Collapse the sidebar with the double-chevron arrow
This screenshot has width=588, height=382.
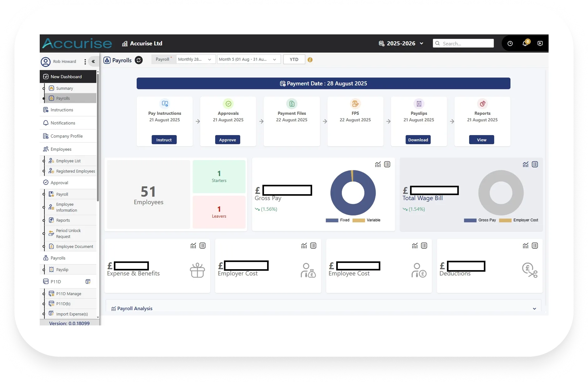click(93, 61)
